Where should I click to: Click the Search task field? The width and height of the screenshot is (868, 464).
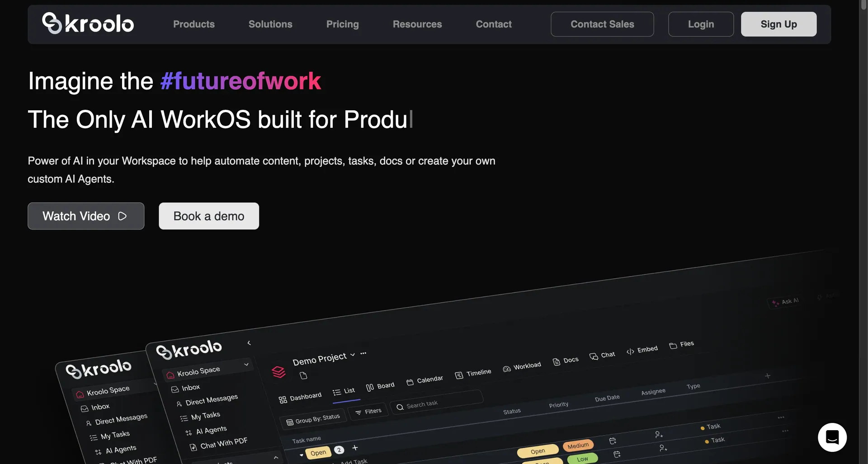[437, 402]
